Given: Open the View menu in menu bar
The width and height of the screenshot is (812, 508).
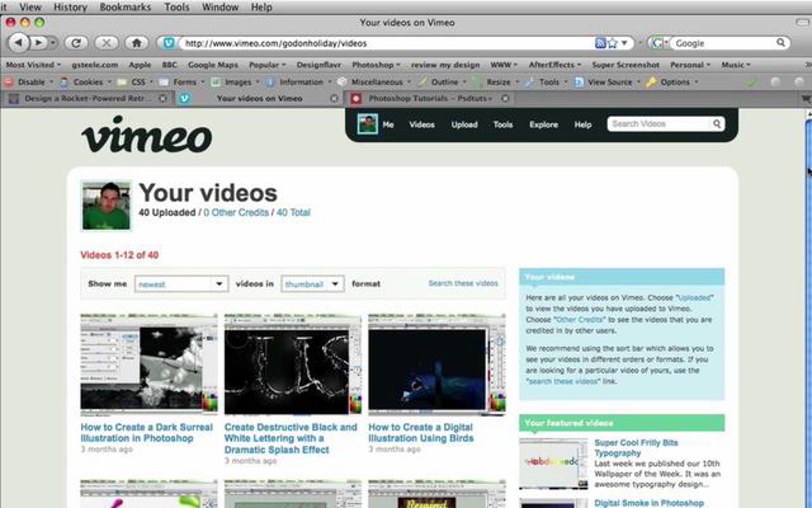Looking at the screenshot, I should point(30,7).
